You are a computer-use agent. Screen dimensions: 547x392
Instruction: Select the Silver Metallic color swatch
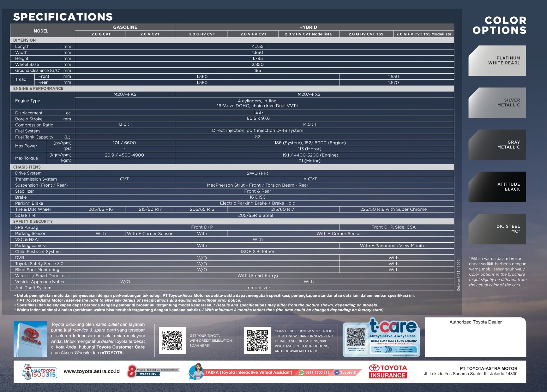497,103
